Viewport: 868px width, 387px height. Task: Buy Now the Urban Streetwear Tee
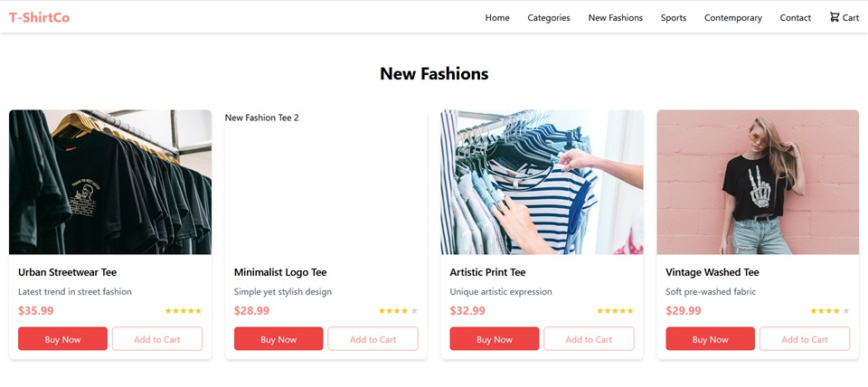(x=62, y=339)
